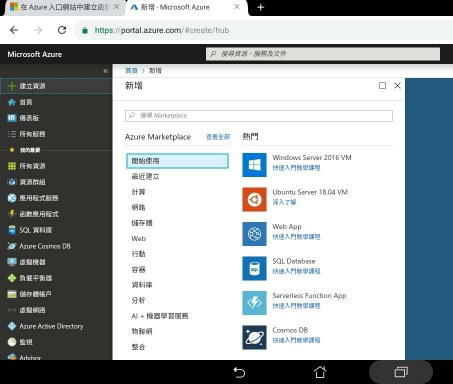Image resolution: width=453 pixels, height=384 pixels.
Task: Click the browser address bar URL
Action: [x=162, y=30]
